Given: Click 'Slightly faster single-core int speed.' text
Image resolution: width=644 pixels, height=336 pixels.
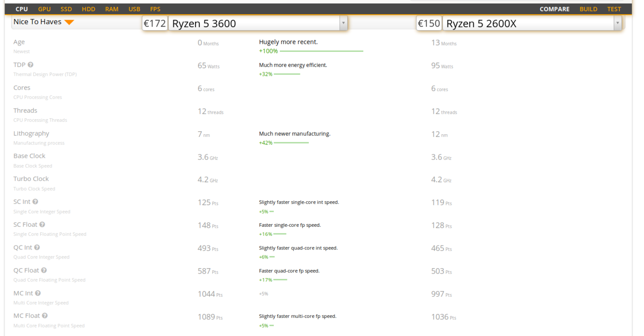Looking at the screenshot, I should click(x=299, y=202).
